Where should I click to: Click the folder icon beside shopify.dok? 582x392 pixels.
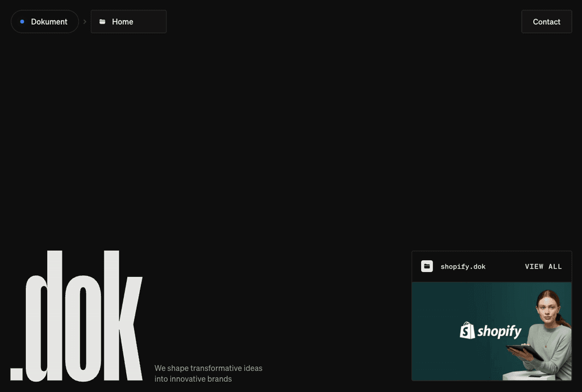click(x=426, y=266)
